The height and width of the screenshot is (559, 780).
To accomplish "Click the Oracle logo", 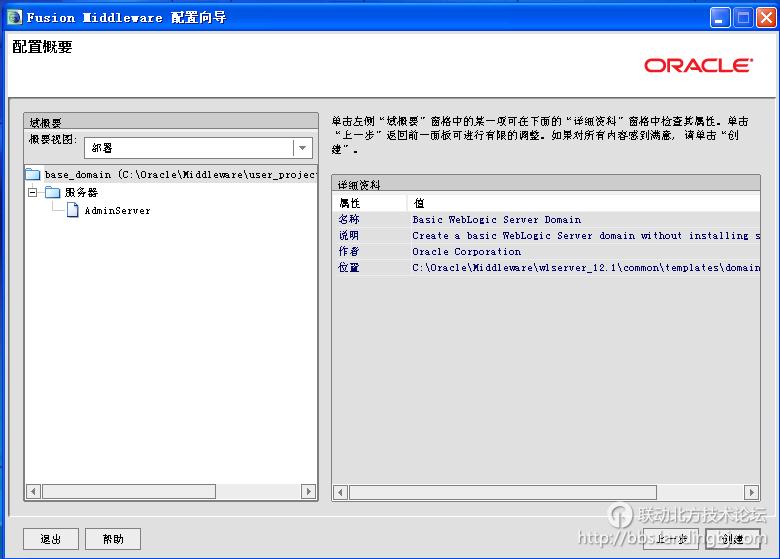I will [x=698, y=65].
